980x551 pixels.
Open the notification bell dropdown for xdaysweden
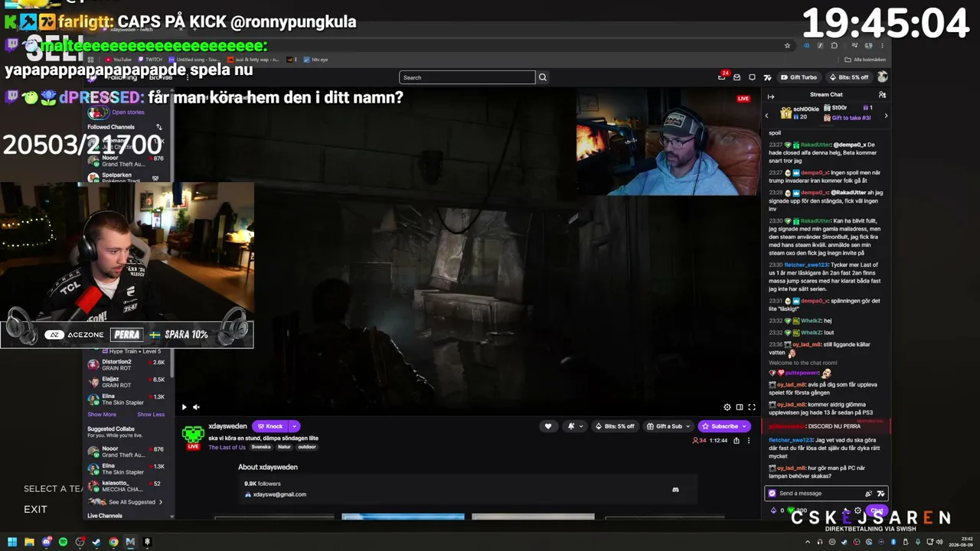[574, 426]
